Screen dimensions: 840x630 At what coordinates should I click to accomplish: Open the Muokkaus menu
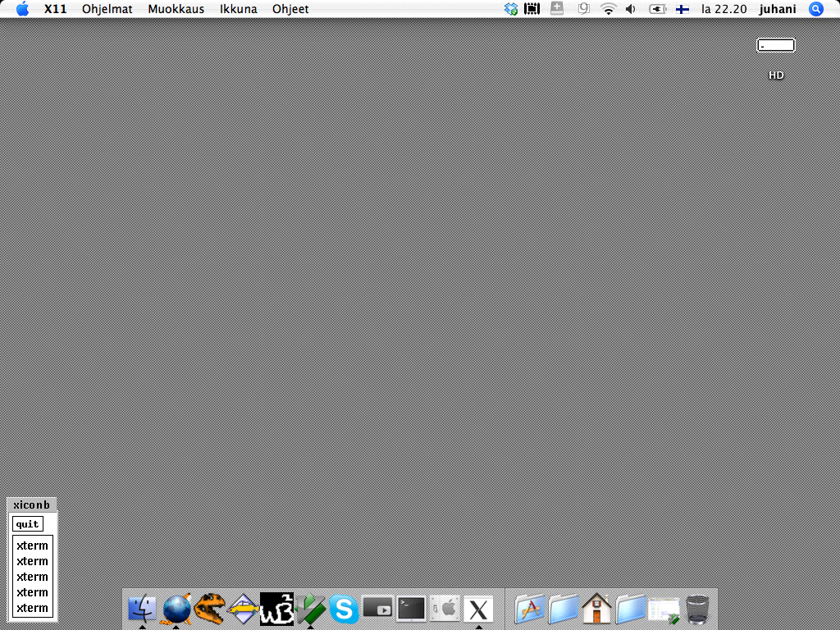(176, 9)
